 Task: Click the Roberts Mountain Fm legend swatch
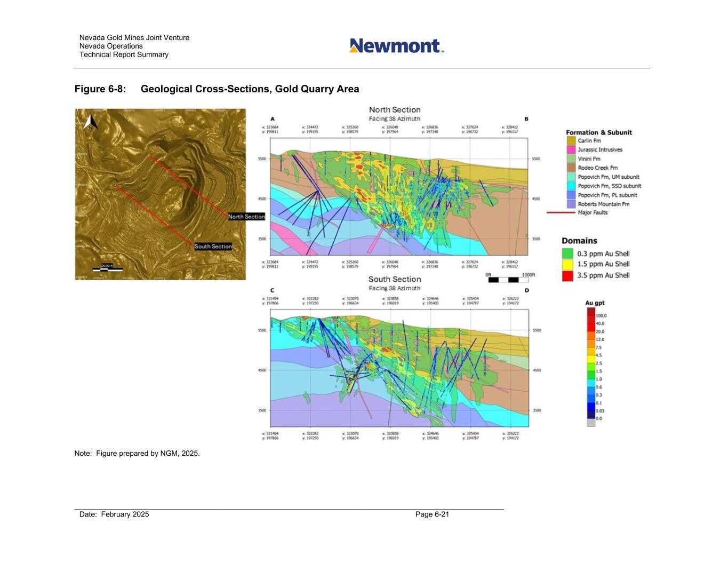pos(571,204)
